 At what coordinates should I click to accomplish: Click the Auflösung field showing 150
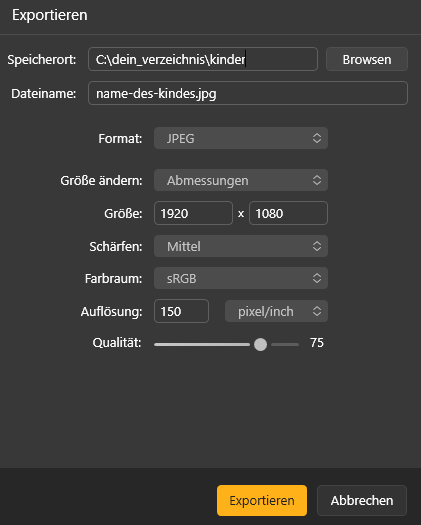[x=181, y=311]
